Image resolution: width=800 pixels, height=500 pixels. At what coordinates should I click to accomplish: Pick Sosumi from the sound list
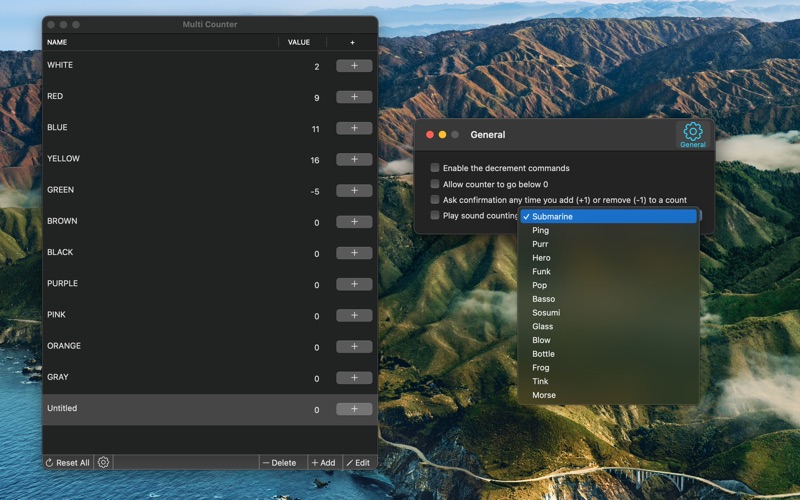[x=546, y=313]
